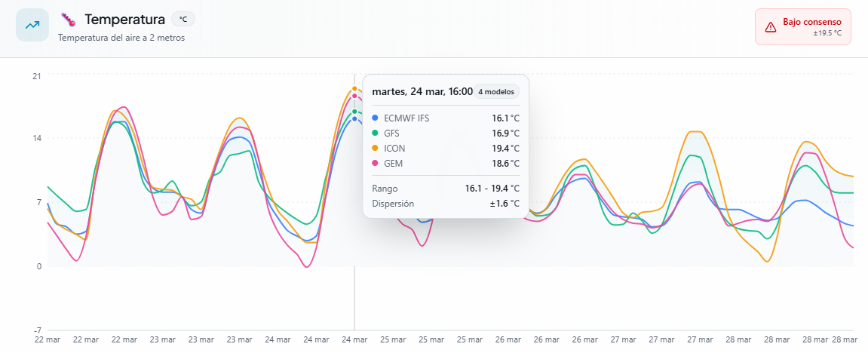This screenshot has height=353, width=868.
Task: Click the thermometer icon beside Temperatura
Action: click(69, 20)
